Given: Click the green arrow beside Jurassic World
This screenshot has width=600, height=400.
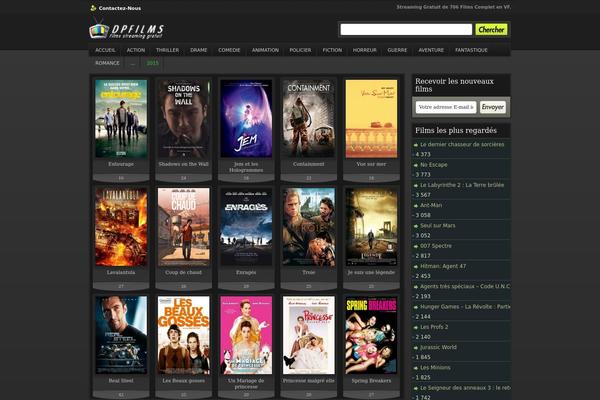Looking at the screenshot, I should click(x=416, y=348).
